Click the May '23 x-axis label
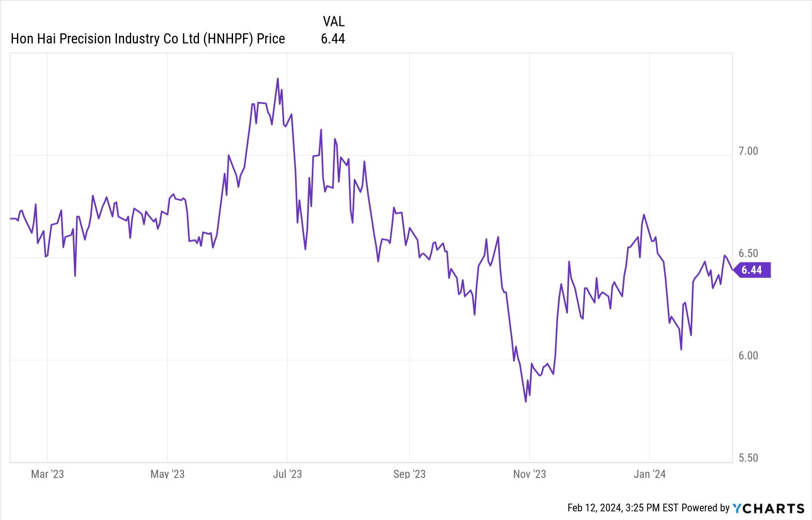The image size is (812, 520). (167, 474)
